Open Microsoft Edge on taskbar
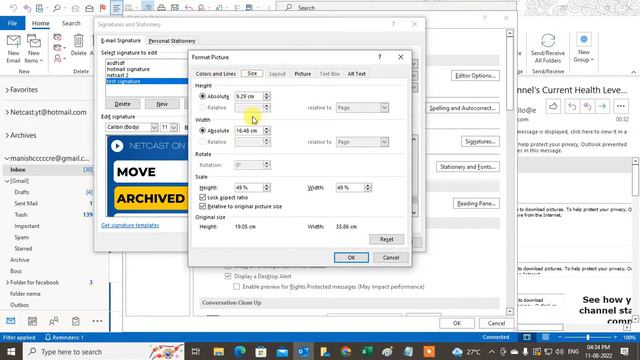The image size is (640, 360). pos(240,351)
